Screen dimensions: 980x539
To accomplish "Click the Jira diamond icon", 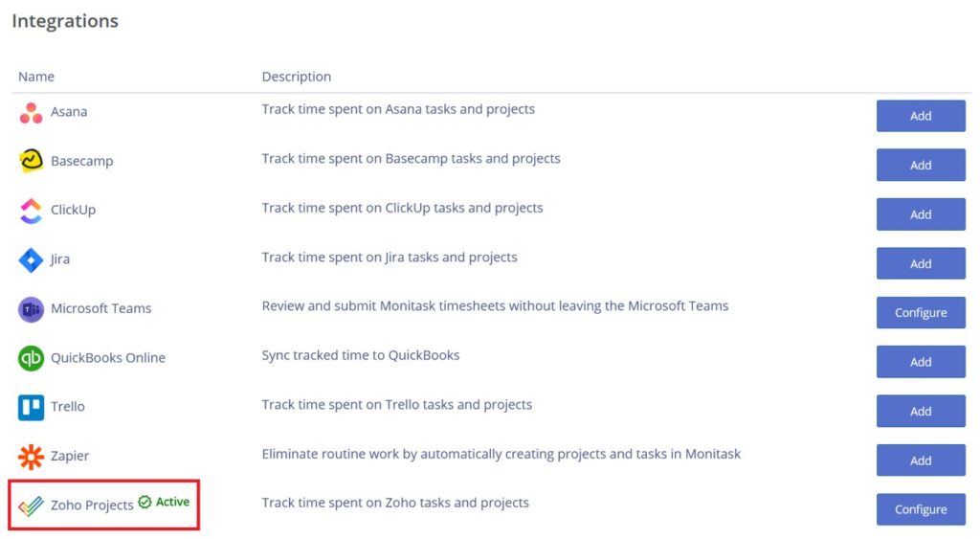I will 31,259.
